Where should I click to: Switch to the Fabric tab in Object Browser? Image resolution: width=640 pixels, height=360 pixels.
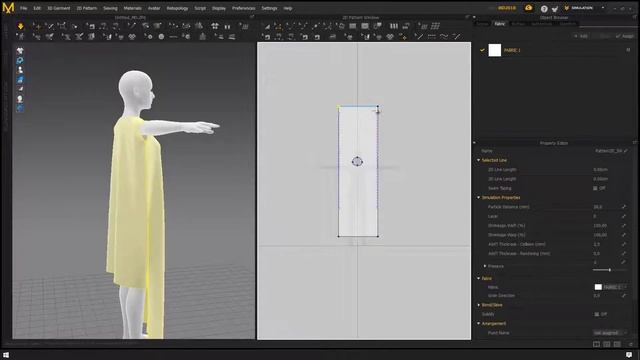click(x=499, y=24)
